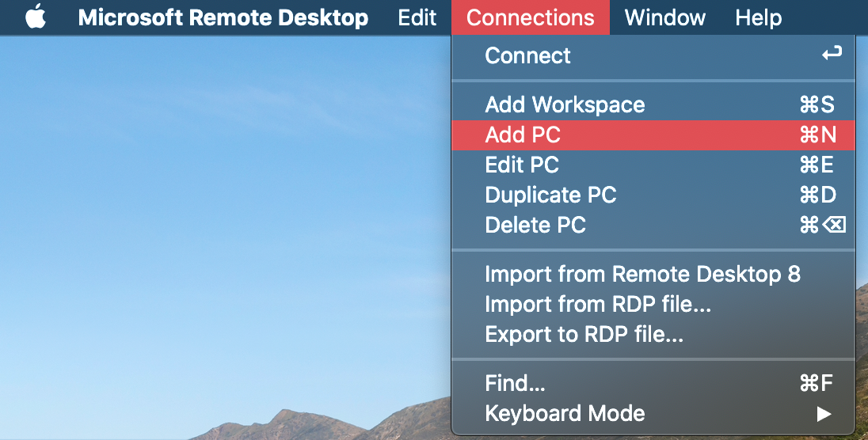Open the Apple menu
This screenshot has height=440, width=868.
[36, 17]
